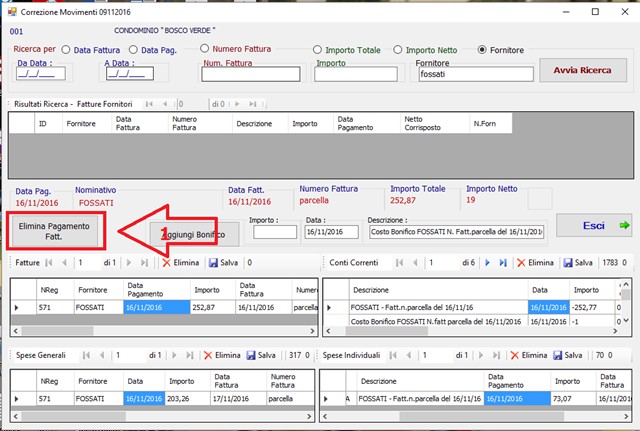The image size is (640, 431).
Task: Go to first record in Spese Individuali navigator
Action: click(x=393, y=355)
